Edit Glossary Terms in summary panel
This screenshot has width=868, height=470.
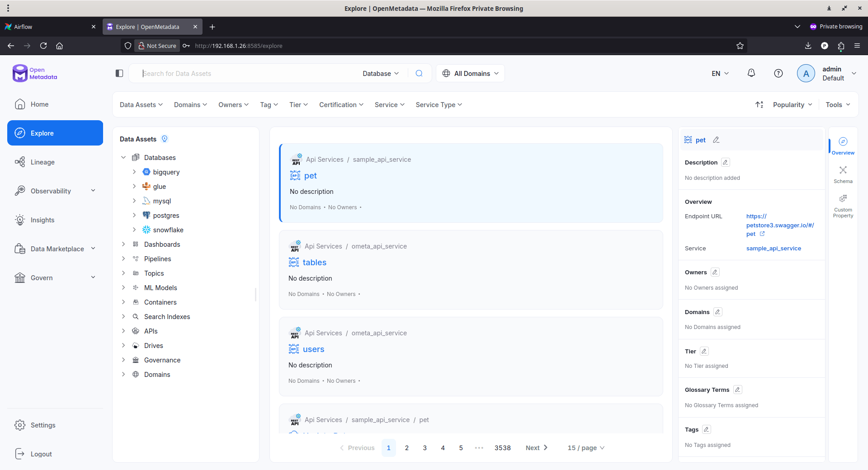[x=738, y=390]
